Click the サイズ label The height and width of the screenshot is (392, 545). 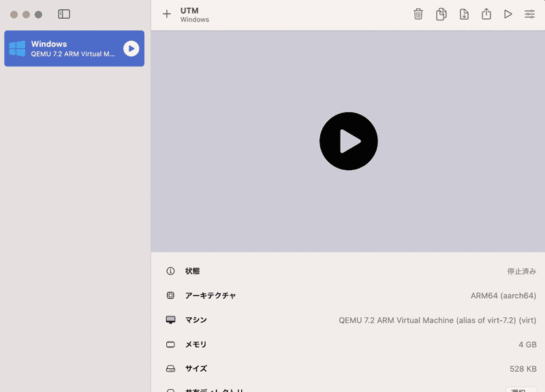point(196,369)
